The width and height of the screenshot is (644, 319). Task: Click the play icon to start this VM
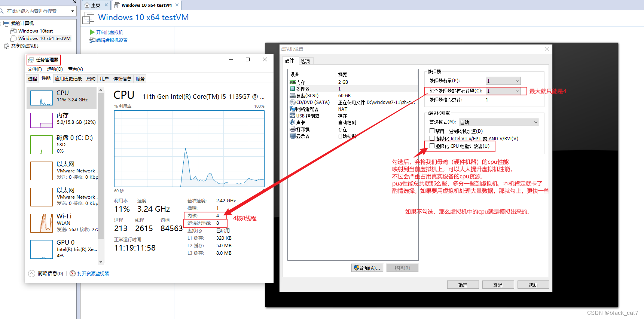pyautogui.click(x=92, y=32)
